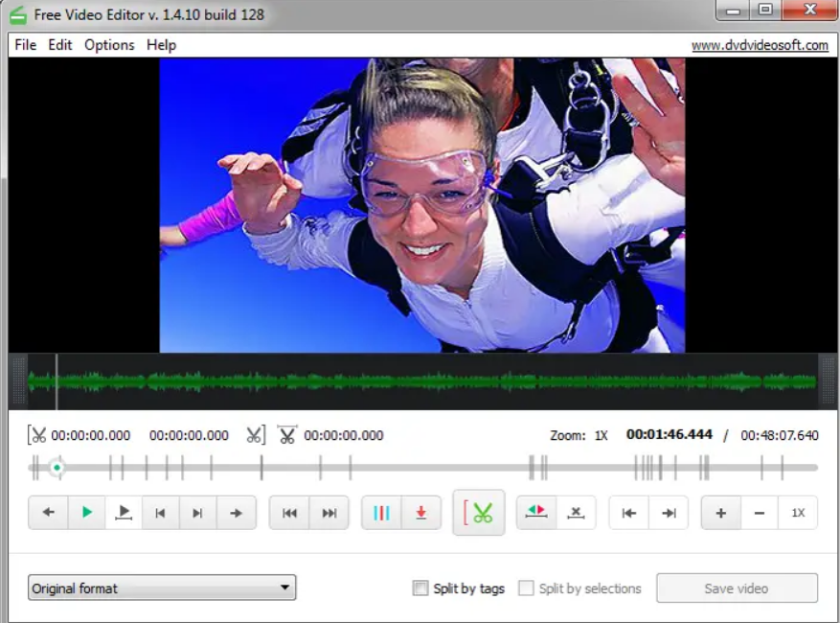Enable the Split by tags checkbox
Image resolution: width=840 pixels, height=623 pixels.
420,588
